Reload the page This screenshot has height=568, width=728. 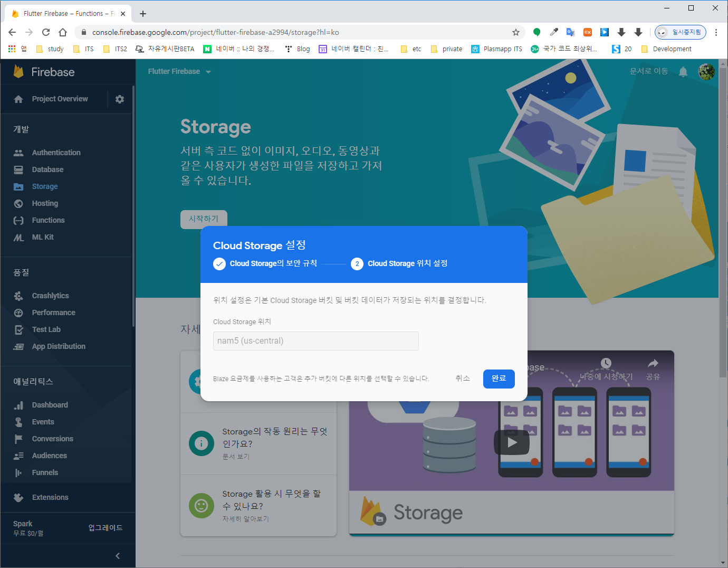tap(46, 32)
